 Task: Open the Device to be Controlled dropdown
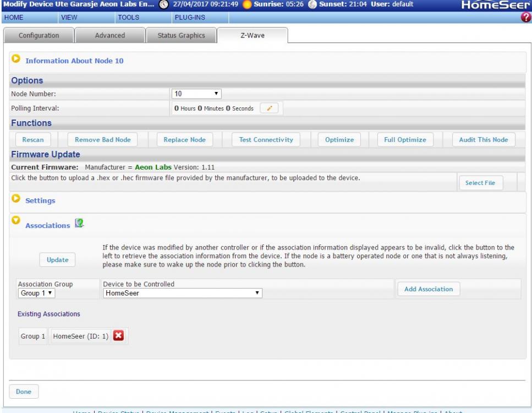coord(182,294)
